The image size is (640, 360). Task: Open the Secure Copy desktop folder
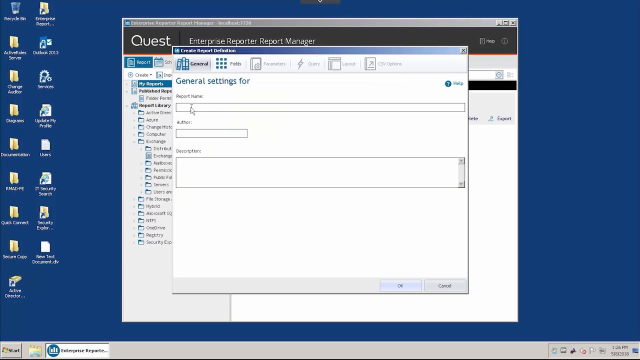pyautogui.click(x=15, y=250)
